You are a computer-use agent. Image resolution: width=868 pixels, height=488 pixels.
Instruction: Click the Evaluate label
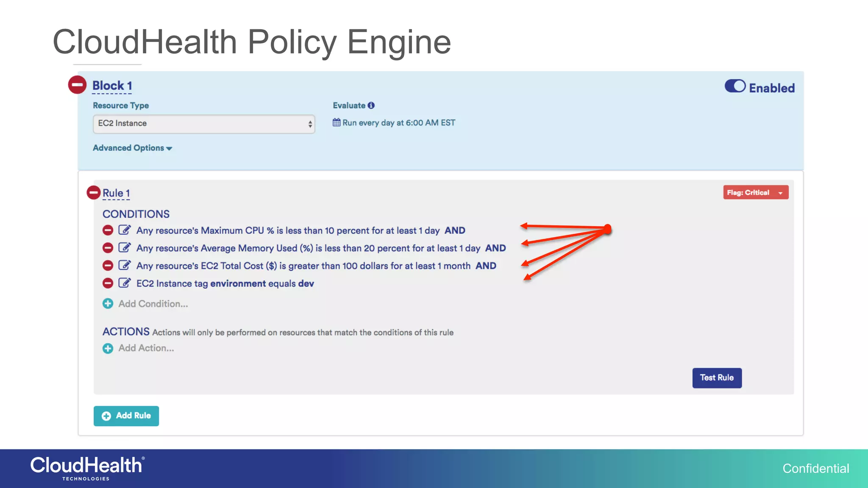click(349, 105)
